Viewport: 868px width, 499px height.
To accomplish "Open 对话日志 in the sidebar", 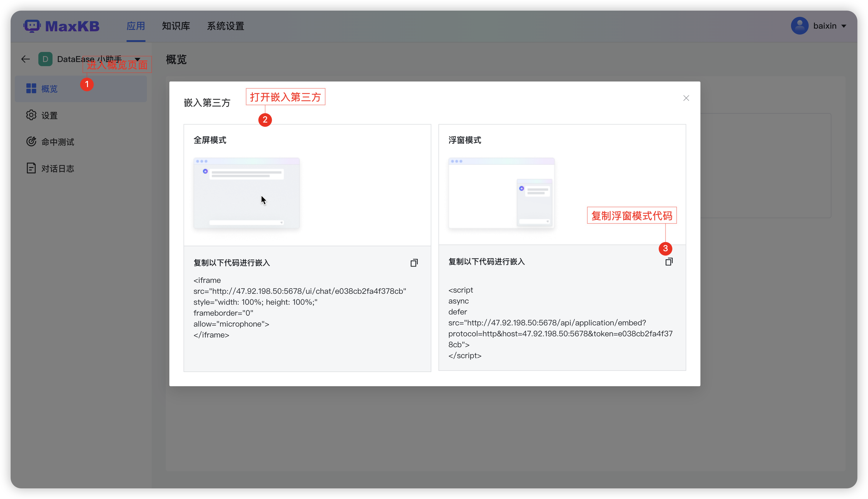I will pyautogui.click(x=57, y=169).
